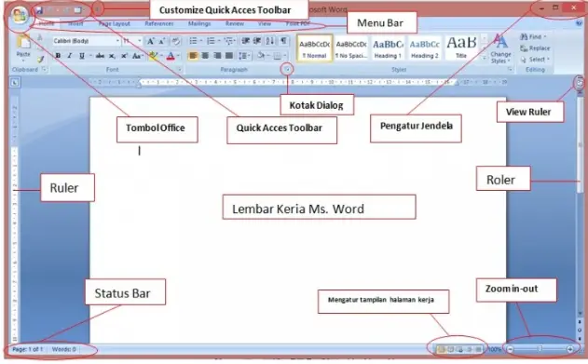Viewport: 588px width, 364px height.
Task: Open the font size dropdown
Action: point(140,41)
